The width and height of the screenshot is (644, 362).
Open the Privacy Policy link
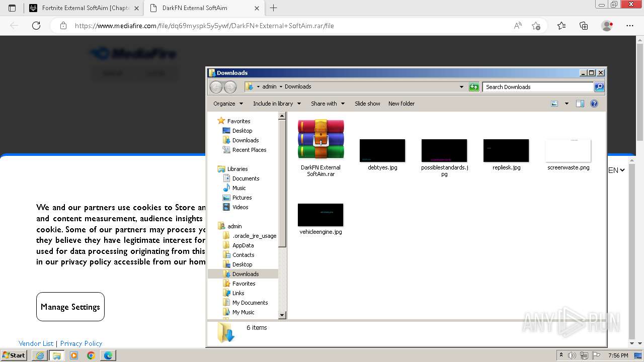pyautogui.click(x=81, y=343)
